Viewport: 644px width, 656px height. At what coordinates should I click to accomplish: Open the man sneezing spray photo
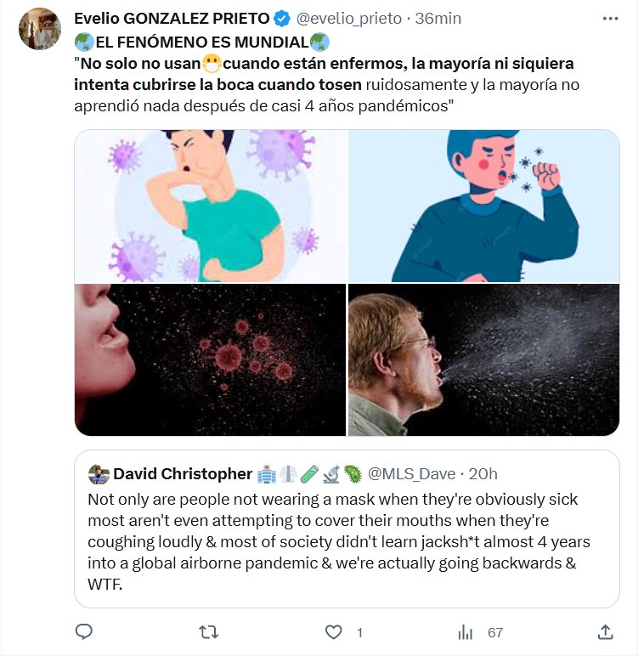tap(484, 360)
